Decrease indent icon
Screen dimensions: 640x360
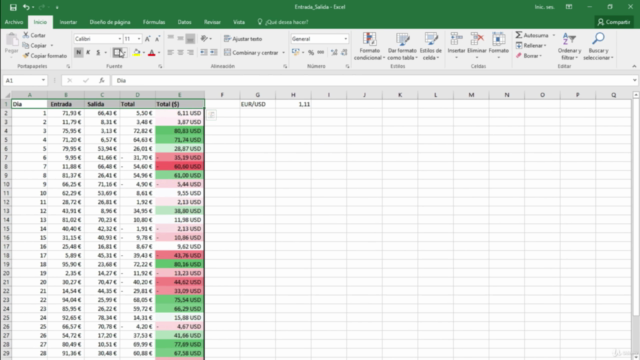204,52
